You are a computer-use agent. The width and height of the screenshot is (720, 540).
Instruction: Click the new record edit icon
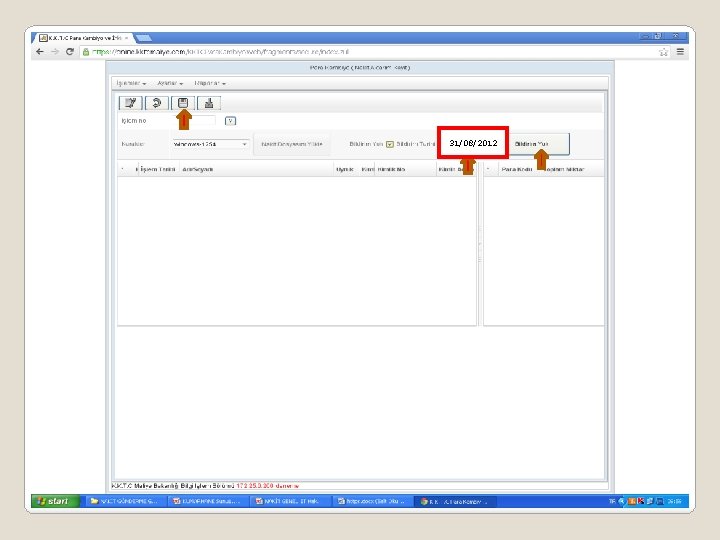pos(130,103)
